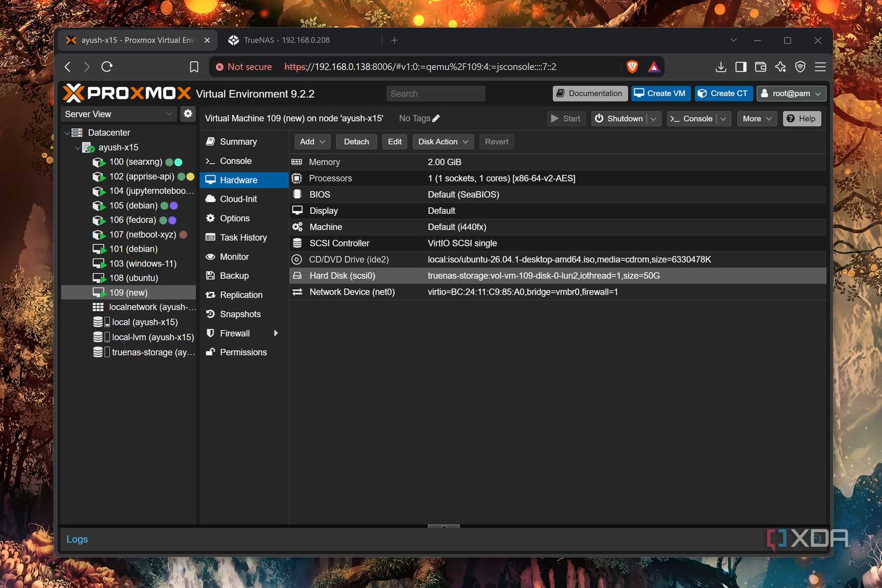Click the Proxmox logo
Screen dimensions: 882x588
(127, 93)
